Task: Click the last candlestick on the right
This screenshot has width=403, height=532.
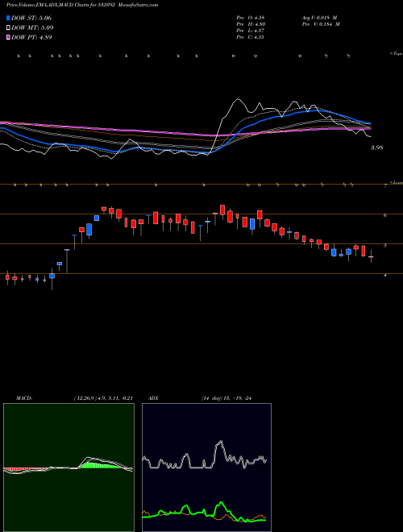Action: point(371,256)
